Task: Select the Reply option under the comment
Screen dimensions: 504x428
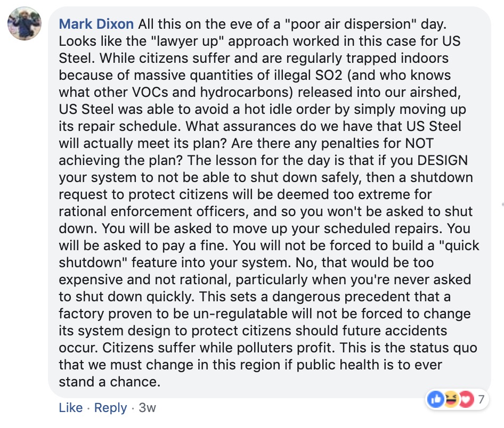Action: 110,407
